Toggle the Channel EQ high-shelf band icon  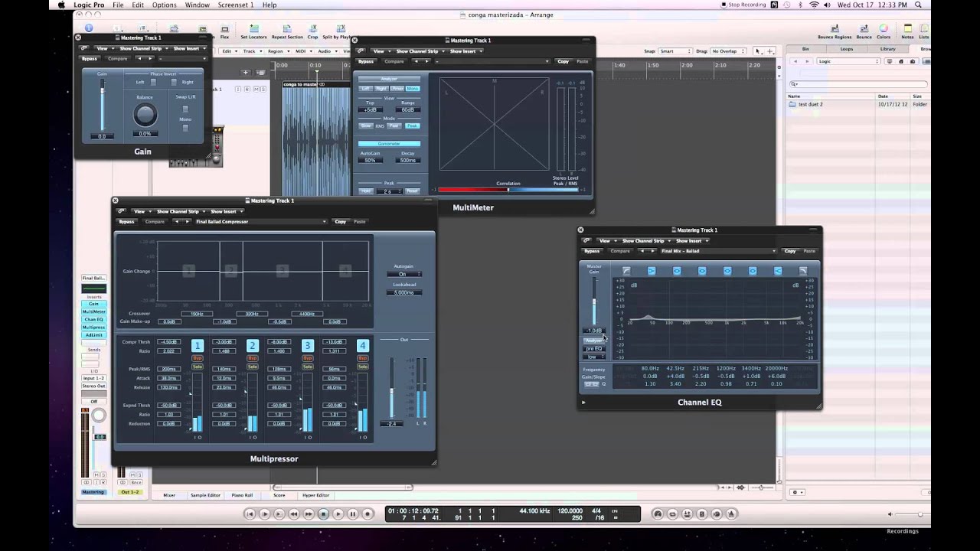(778, 271)
